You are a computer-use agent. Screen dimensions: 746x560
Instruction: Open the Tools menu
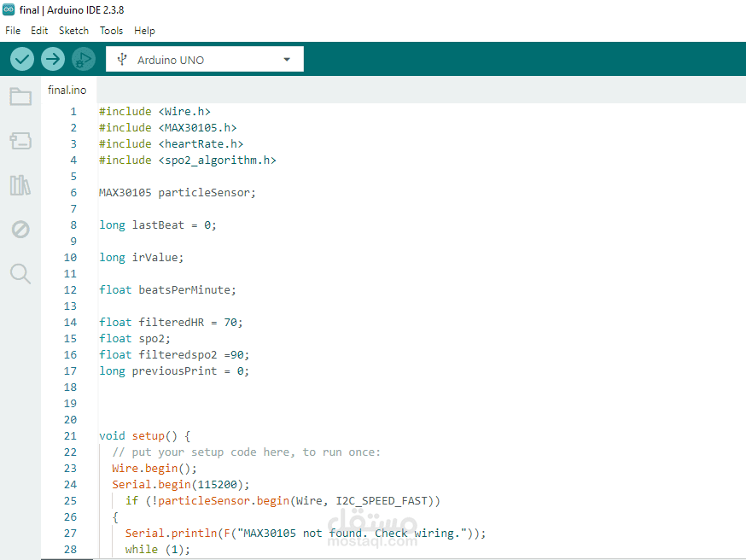click(111, 31)
